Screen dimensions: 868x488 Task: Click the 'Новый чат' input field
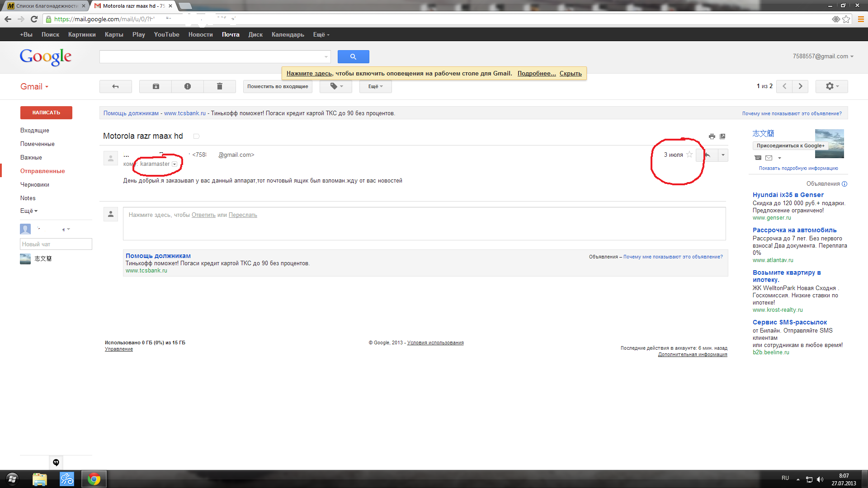click(56, 244)
